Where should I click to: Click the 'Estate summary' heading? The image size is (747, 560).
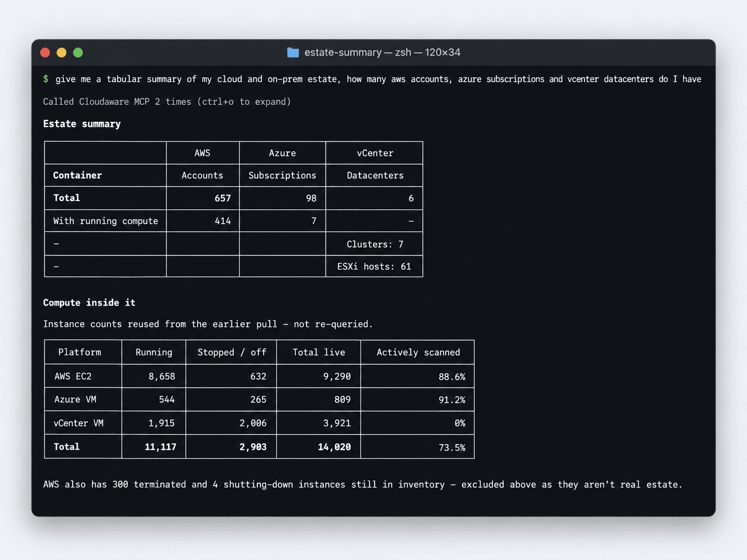click(x=82, y=124)
